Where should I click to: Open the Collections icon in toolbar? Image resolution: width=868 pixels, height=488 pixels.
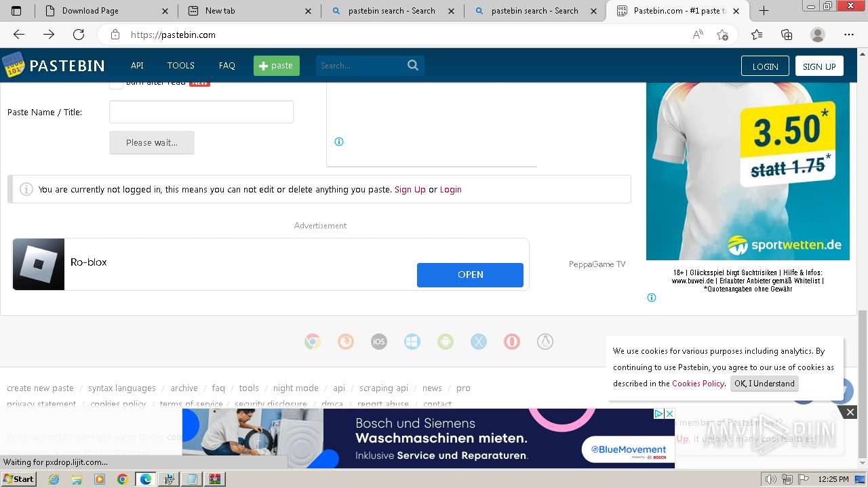tap(787, 35)
